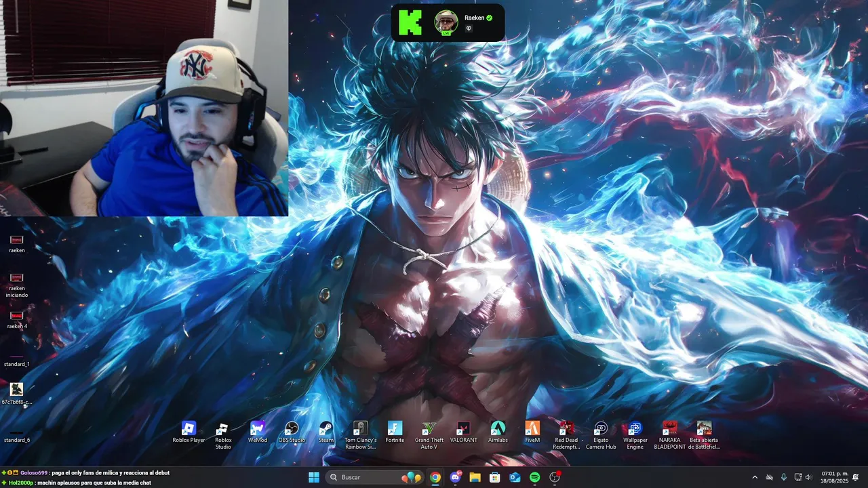Click the Raeken streamer avatar
This screenshot has width=868, height=488.
446,22
